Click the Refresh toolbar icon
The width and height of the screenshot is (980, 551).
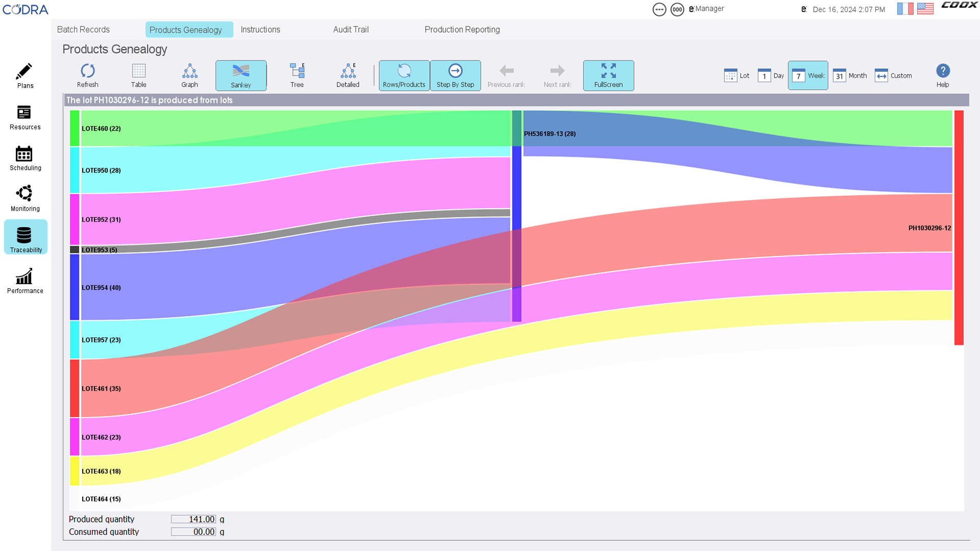[88, 76]
